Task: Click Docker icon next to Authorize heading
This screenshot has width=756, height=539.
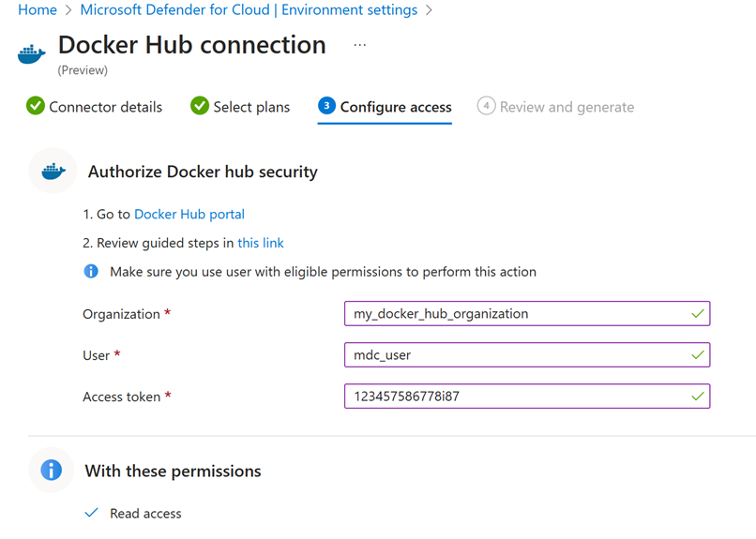Action: pos(53,172)
